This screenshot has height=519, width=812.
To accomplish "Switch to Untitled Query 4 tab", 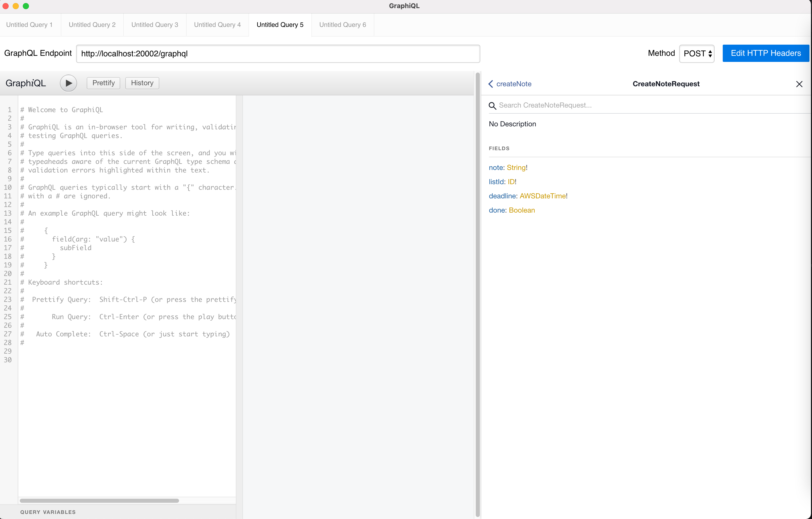I will (x=218, y=25).
